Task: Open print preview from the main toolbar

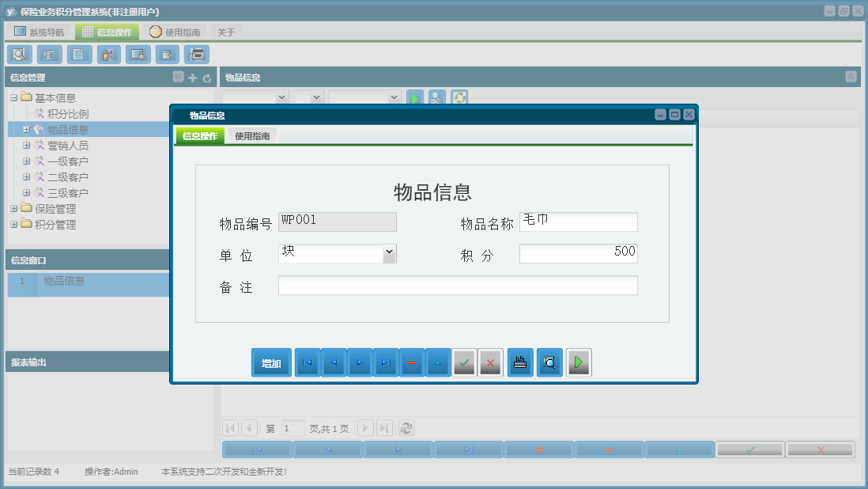Action: click(19, 54)
